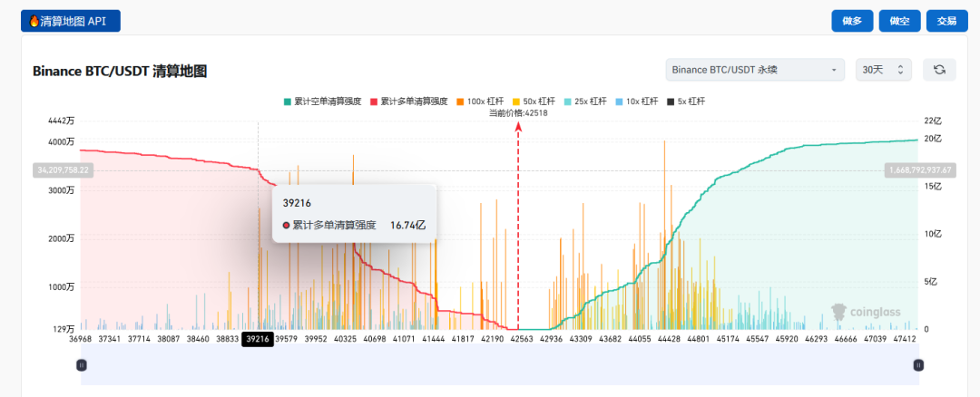This screenshot has width=980, height=397.
Task: Click x-axis label 47412
Action: pos(903,339)
